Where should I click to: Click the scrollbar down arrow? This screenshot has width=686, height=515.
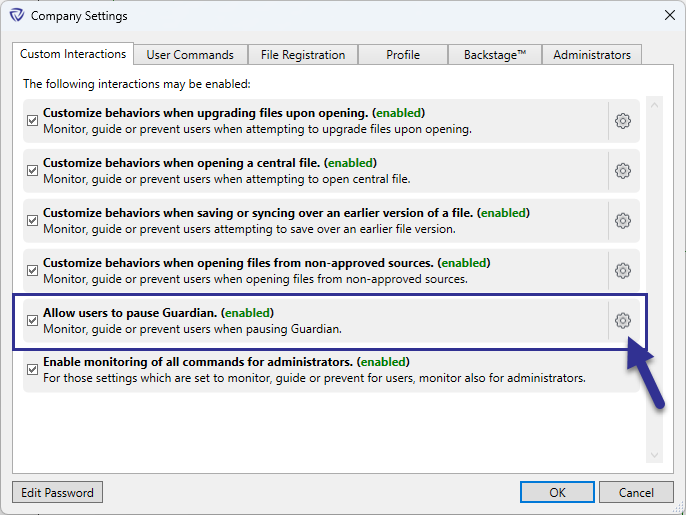[655, 455]
